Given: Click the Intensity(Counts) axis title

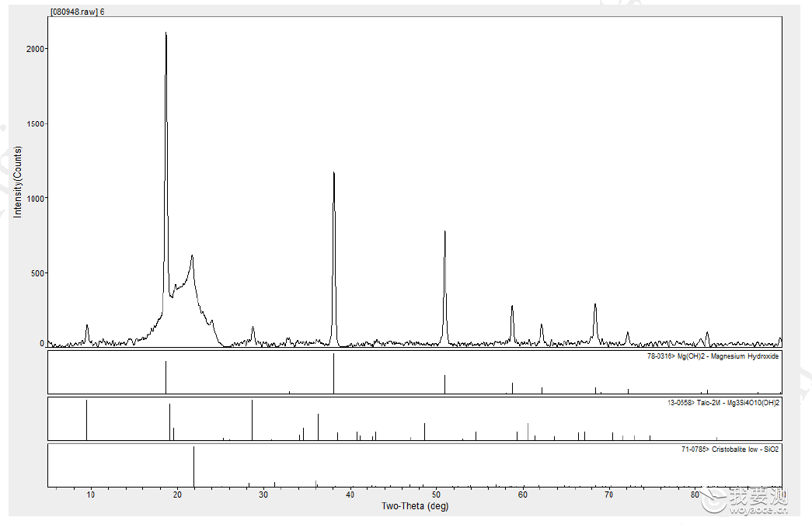Looking at the screenshot, I should [18, 182].
